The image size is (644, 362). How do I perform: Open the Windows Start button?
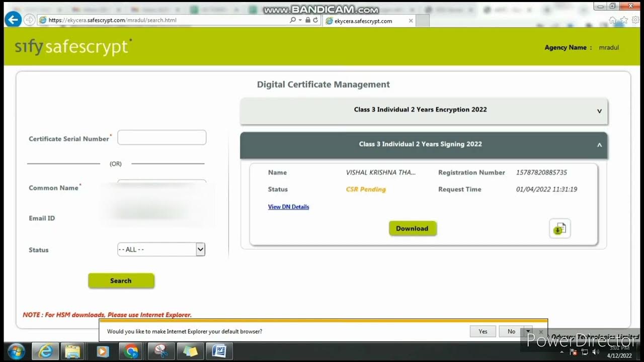pos(16,351)
